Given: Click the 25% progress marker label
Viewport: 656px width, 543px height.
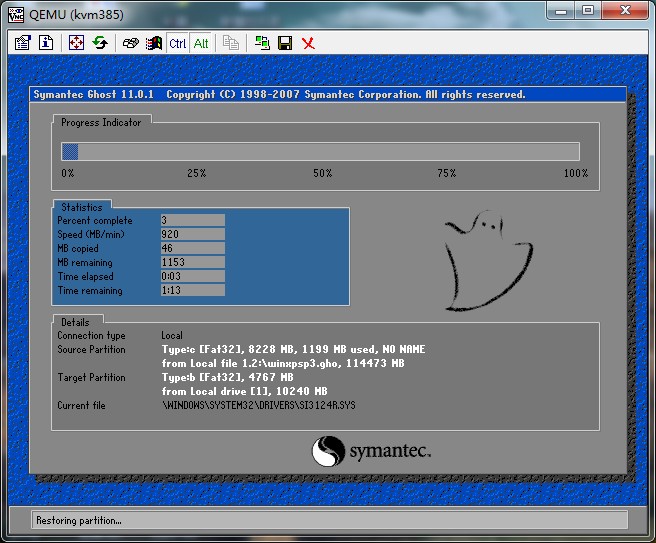Looking at the screenshot, I should pyautogui.click(x=197, y=173).
